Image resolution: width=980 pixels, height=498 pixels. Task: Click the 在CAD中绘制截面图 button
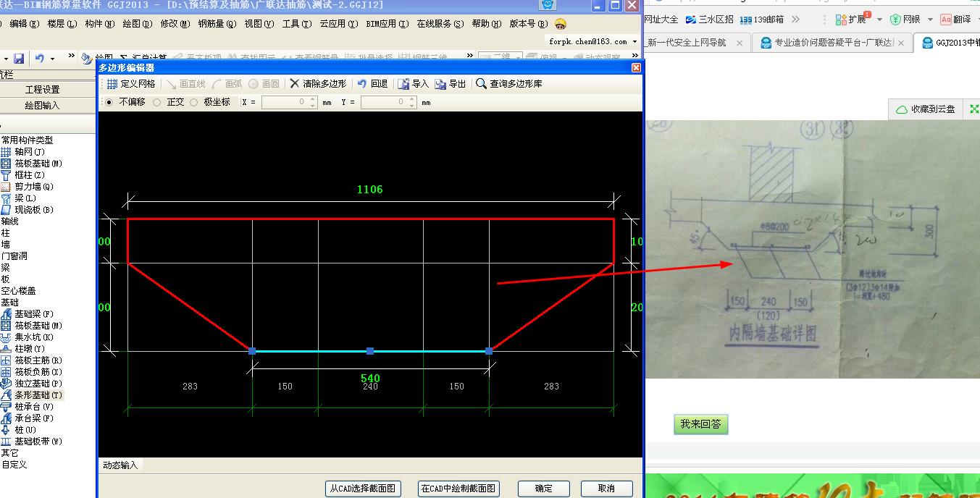(x=459, y=489)
